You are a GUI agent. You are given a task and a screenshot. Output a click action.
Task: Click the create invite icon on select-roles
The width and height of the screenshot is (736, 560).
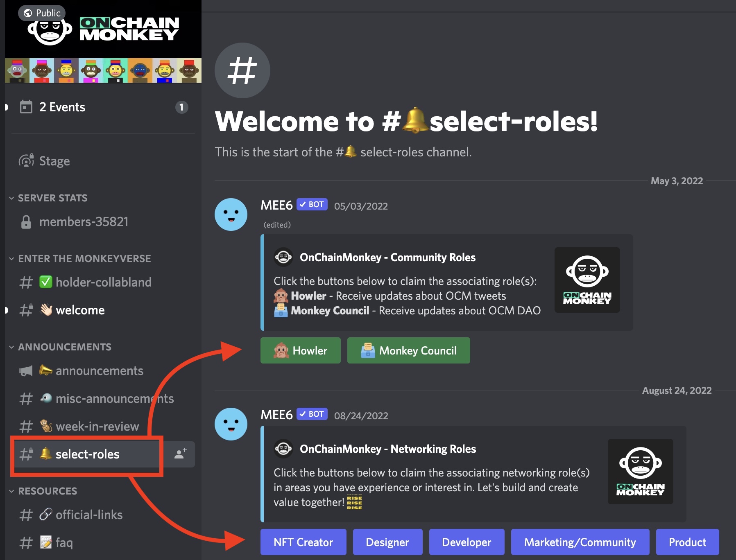(181, 454)
